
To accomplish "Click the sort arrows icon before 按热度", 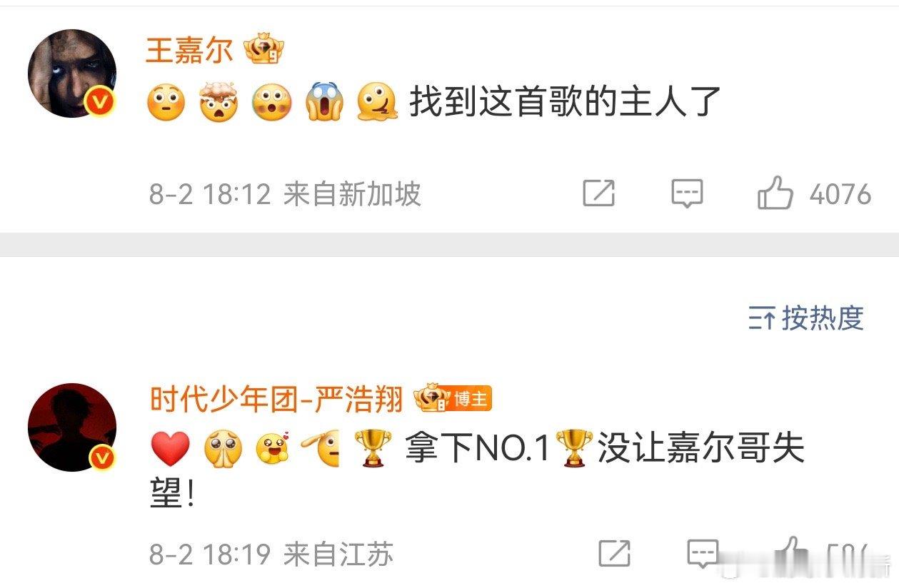I will coord(762,318).
